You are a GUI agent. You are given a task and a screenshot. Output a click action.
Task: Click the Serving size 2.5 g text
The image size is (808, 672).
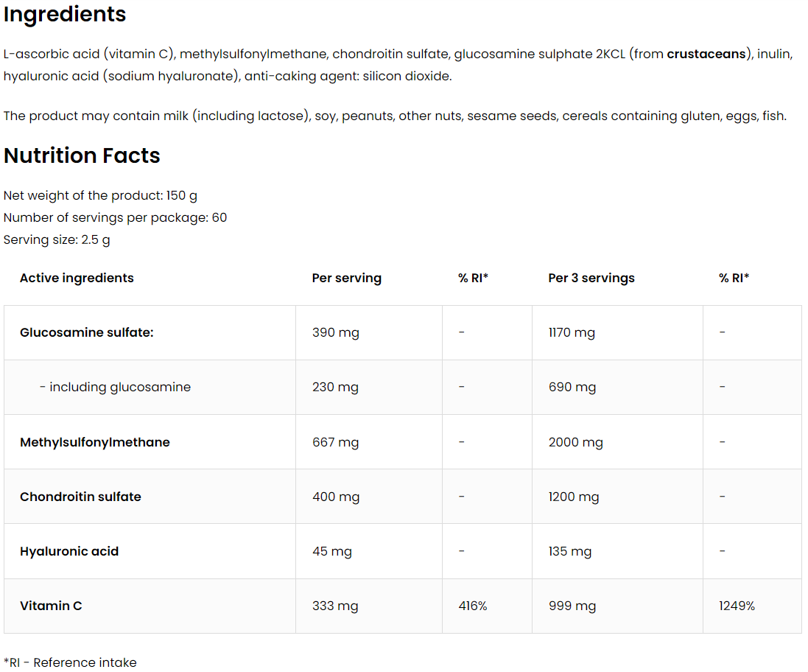click(57, 239)
